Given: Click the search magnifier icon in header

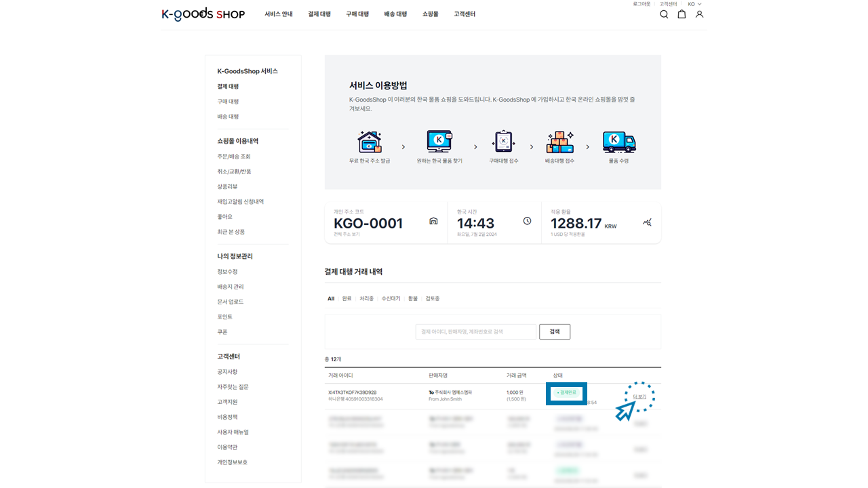Looking at the screenshot, I should tap(664, 14).
